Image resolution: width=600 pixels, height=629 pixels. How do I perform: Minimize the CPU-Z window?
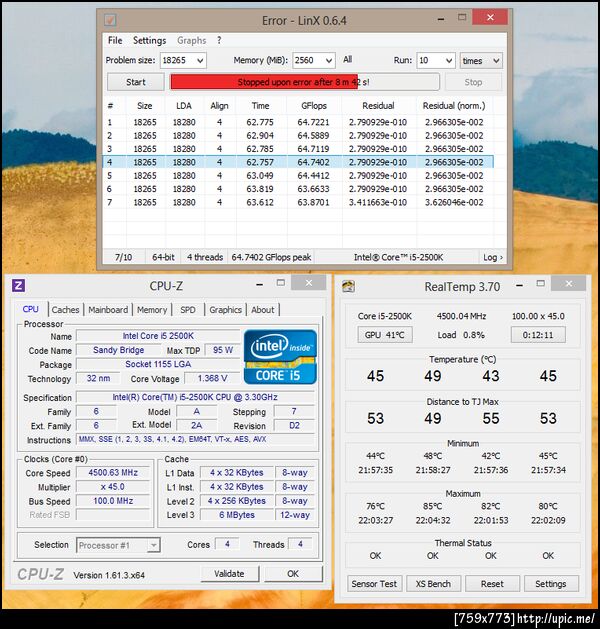pos(259,285)
